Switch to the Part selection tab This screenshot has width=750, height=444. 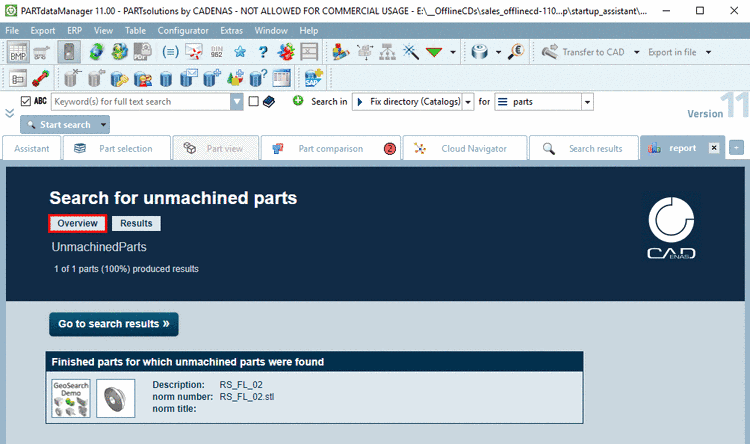pyautogui.click(x=117, y=148)
